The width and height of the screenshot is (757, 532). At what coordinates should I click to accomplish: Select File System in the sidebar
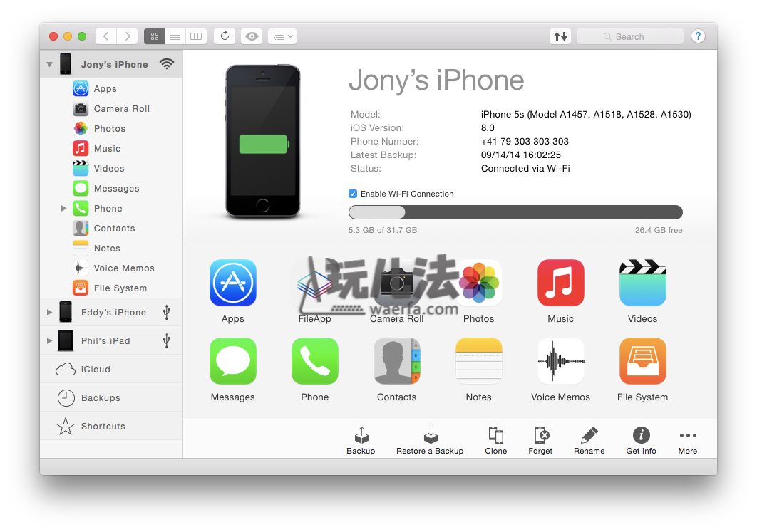[111, 288]
